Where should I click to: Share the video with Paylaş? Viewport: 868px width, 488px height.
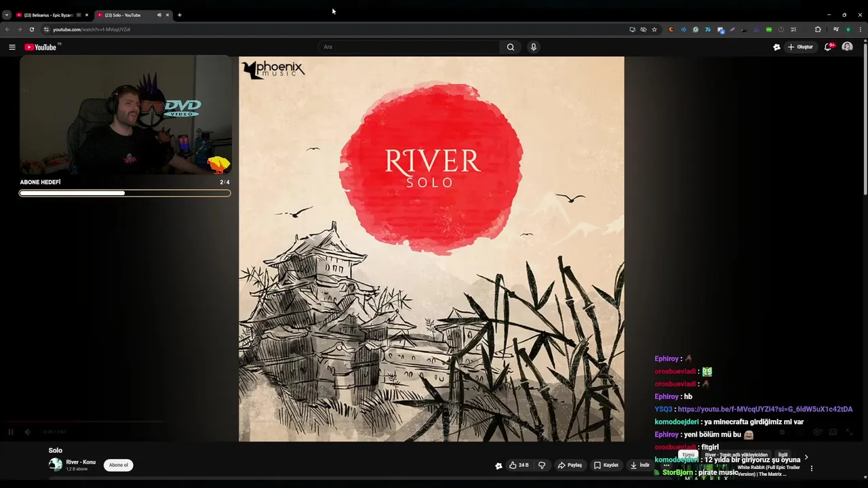570,465
